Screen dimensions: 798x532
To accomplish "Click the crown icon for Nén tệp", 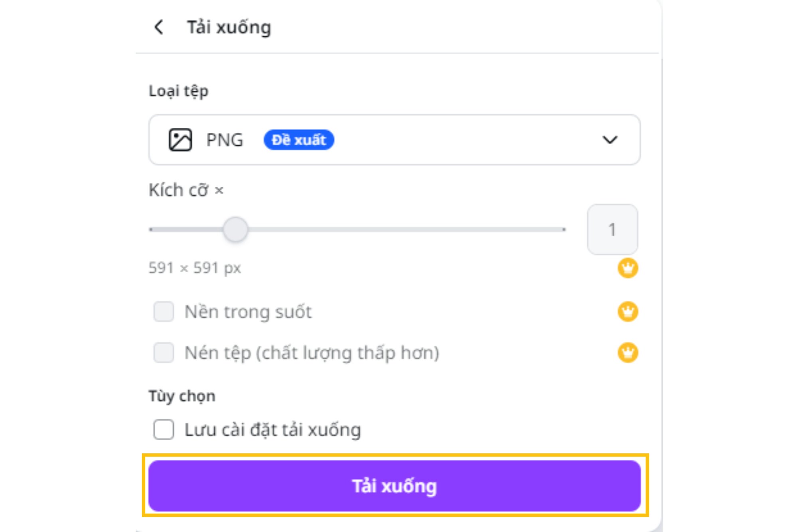I will [628, 352].
